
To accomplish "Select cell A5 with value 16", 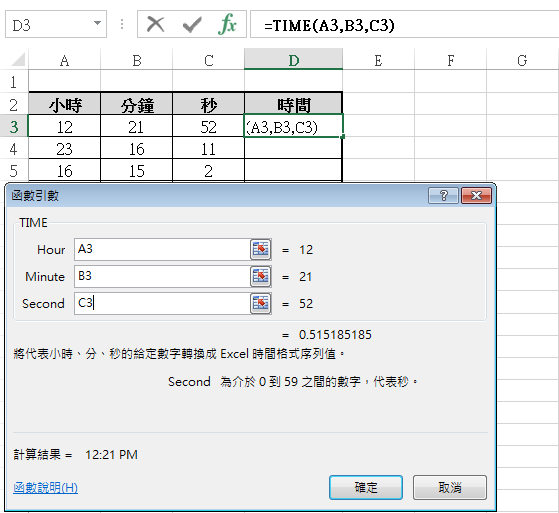I will [x=65, y=171].
